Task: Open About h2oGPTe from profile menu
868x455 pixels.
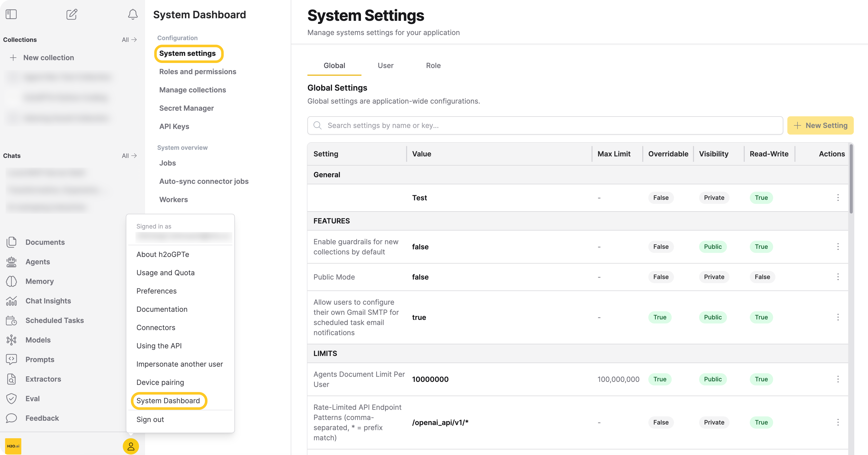Action: [x=163, y=254]
